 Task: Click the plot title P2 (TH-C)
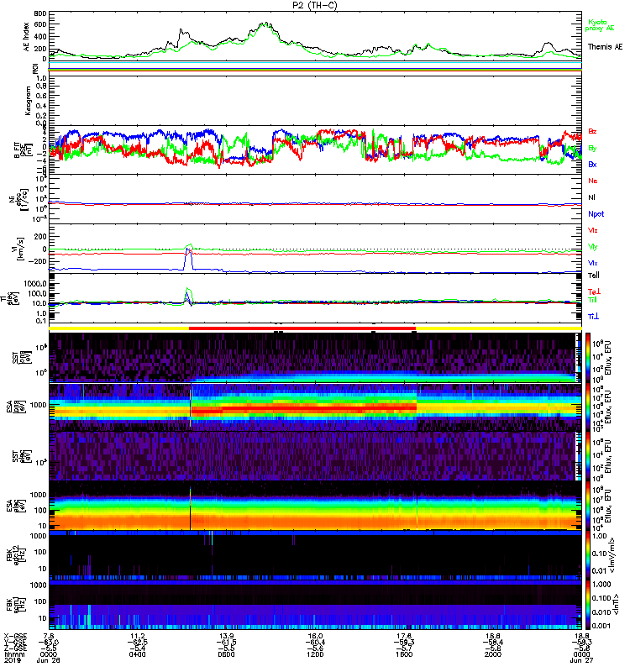coord(315,5)
